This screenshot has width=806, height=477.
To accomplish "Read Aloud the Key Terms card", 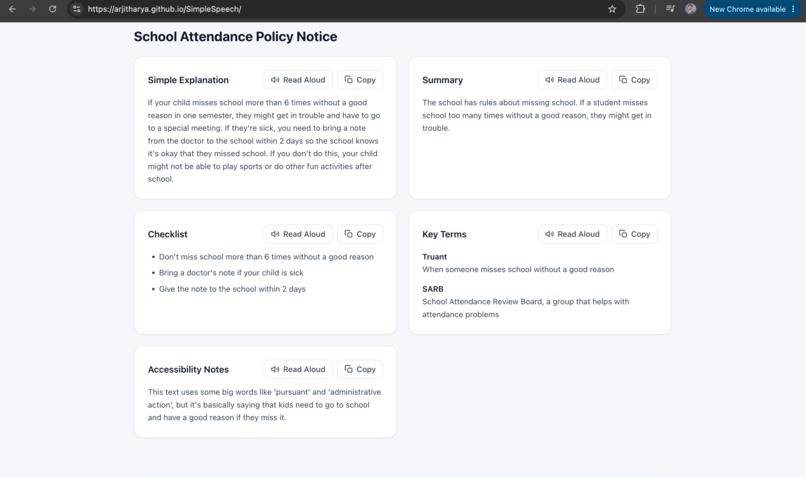I will [x=573, y=234].
